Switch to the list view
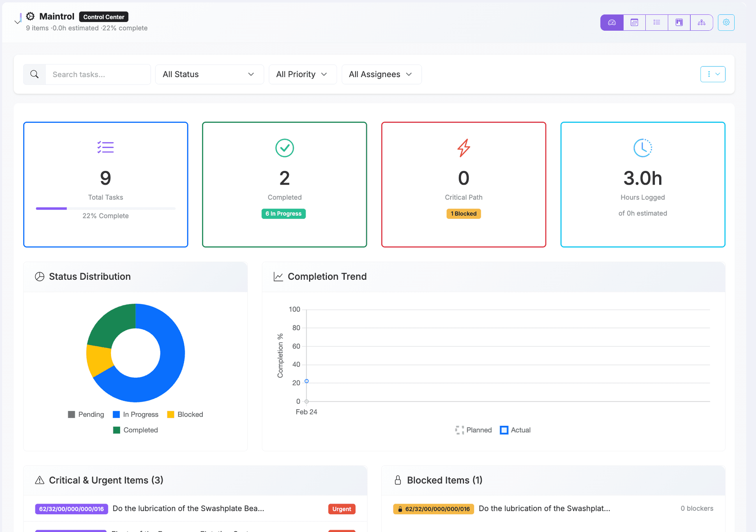The width and height of the screenshot is (756, 532). pos(656,22)
